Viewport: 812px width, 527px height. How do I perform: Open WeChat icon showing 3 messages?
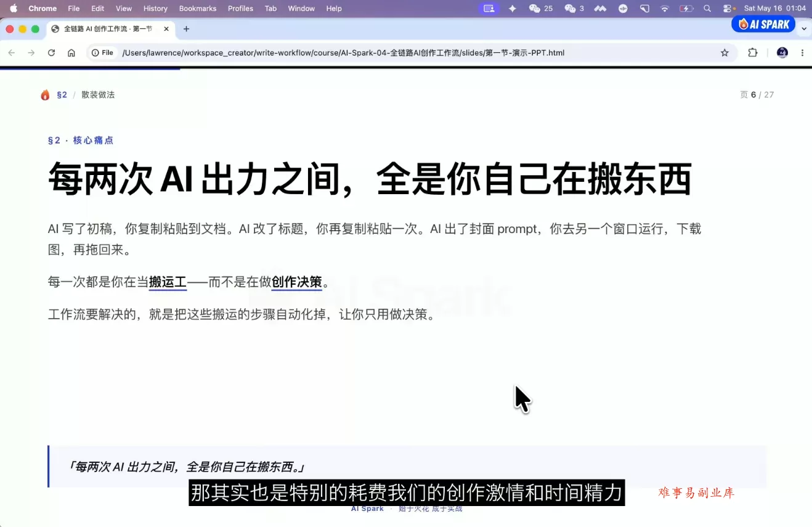pos(574,8)
